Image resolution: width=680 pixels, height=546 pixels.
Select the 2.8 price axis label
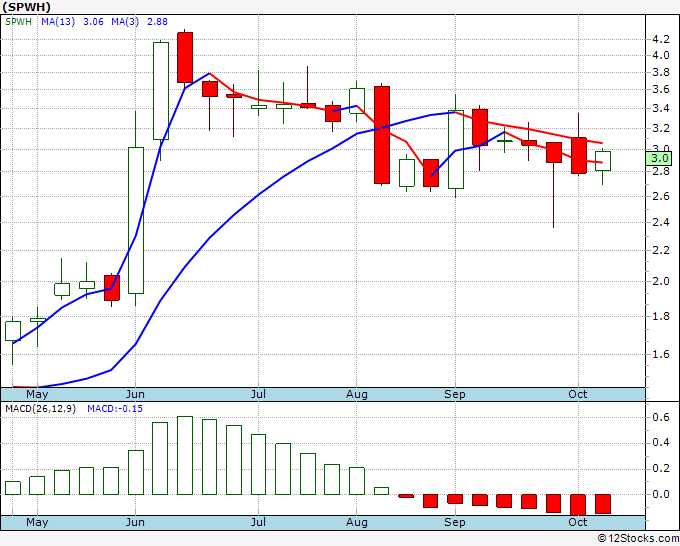pyautogui.click(x=660, y=171)
